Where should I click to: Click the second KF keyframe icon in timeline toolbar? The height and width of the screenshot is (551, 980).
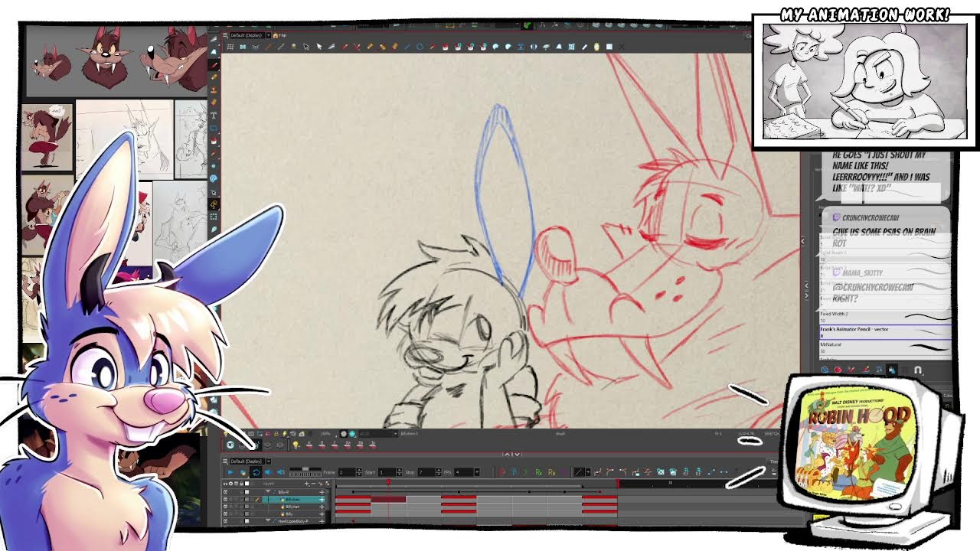pyautogui.click(x=698, y=471)
